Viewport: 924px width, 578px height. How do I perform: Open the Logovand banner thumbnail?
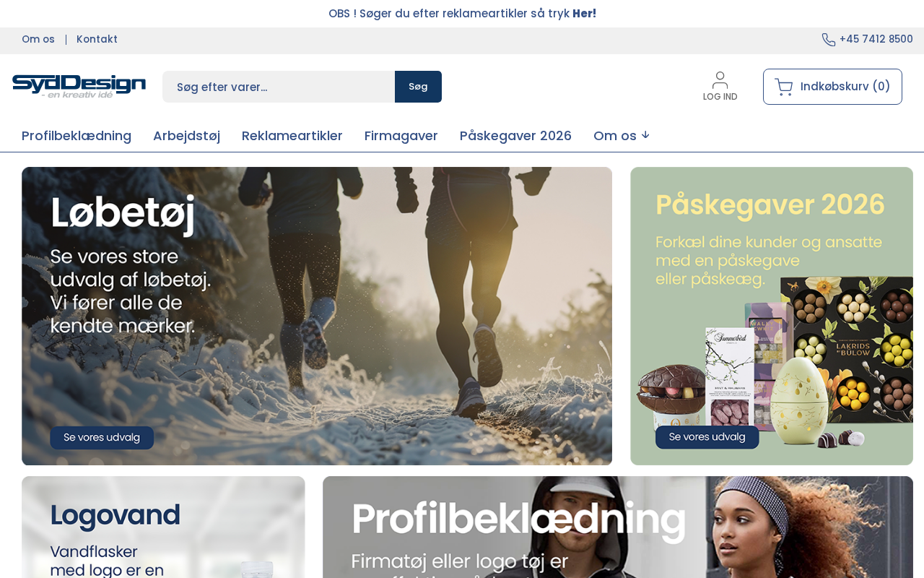(163, 527)
